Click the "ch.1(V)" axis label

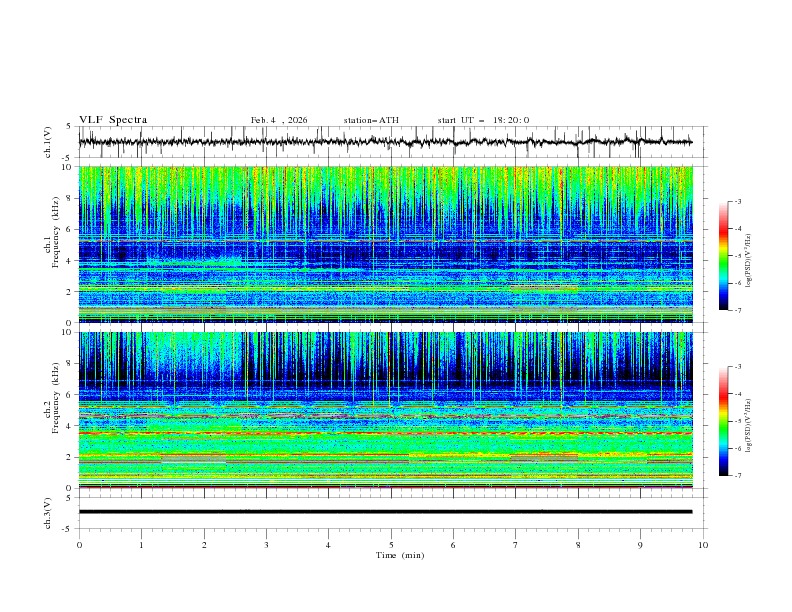tap(48, 142)
